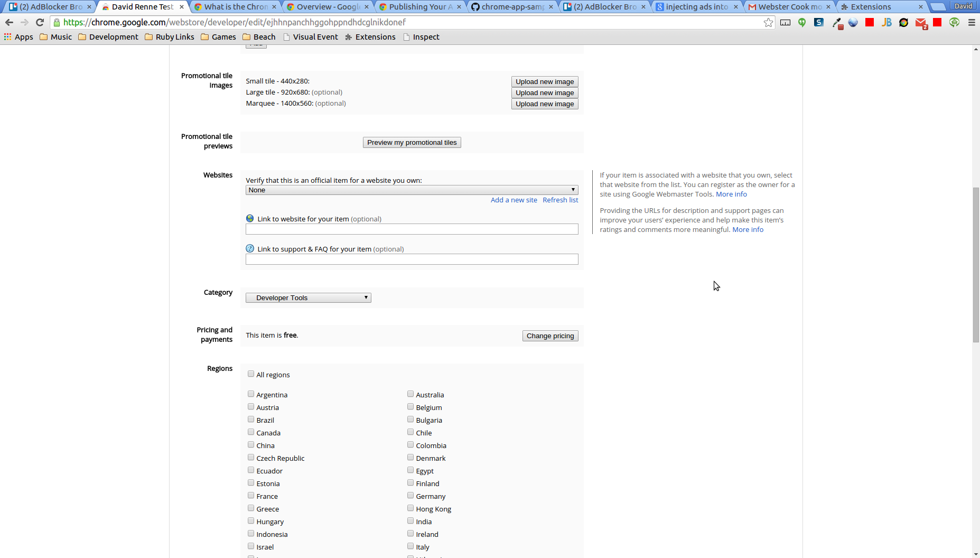980x558 pixels.
Task: Open the green Hangouts extension
Action: [802, 22]
